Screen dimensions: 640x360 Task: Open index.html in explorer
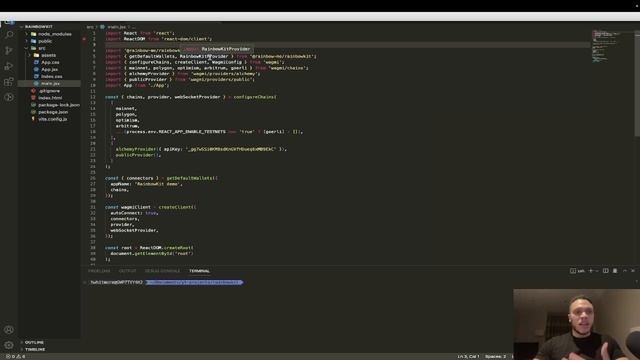(x=50, y=98)
